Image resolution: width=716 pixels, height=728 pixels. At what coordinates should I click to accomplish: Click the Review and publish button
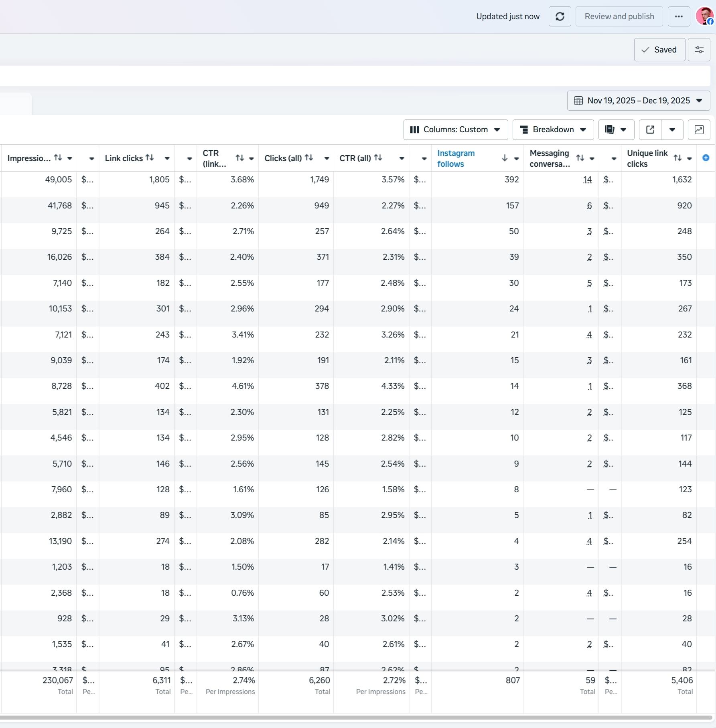619,16
